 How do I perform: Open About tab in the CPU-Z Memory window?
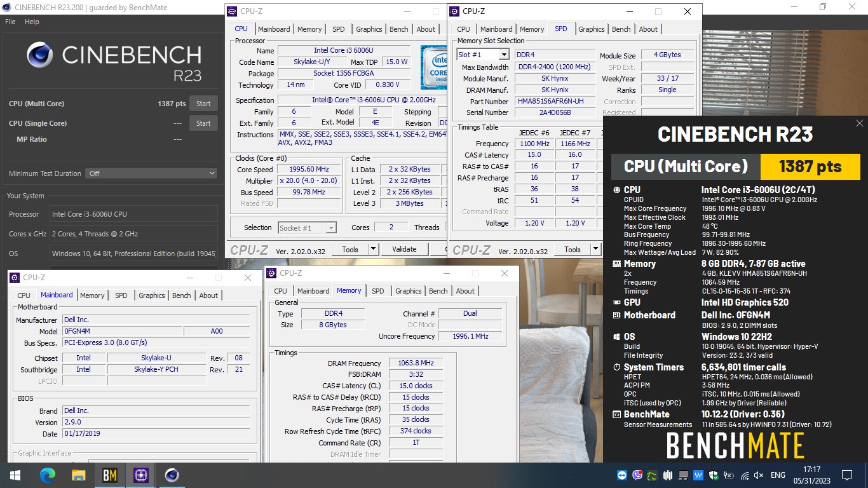point(465,291)
